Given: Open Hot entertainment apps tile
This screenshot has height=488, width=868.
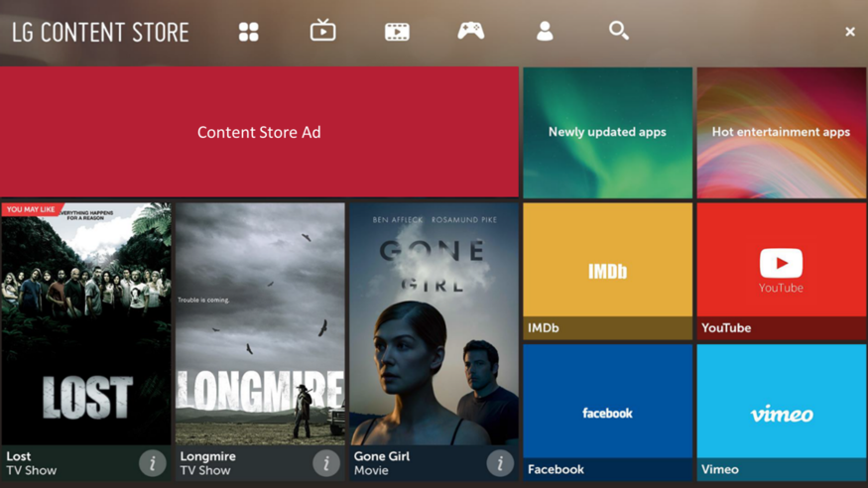Looking at the screenshot, I should click(781, 132).
